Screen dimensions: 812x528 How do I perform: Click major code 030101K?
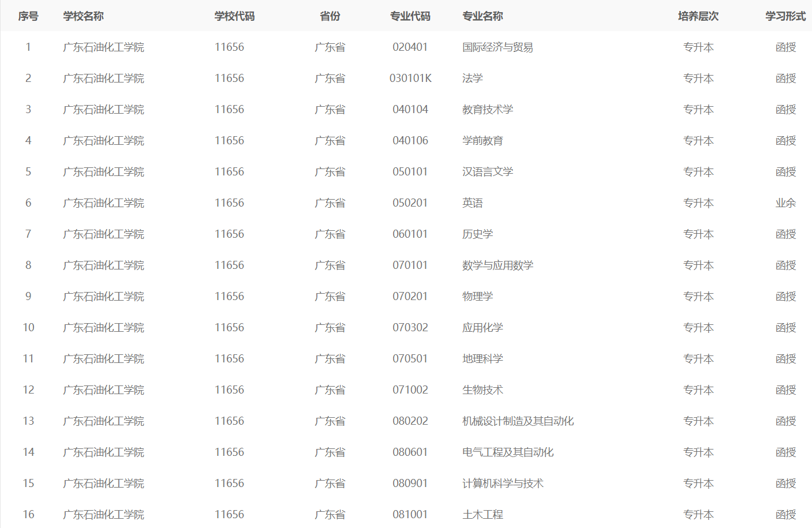pos(410,78)
